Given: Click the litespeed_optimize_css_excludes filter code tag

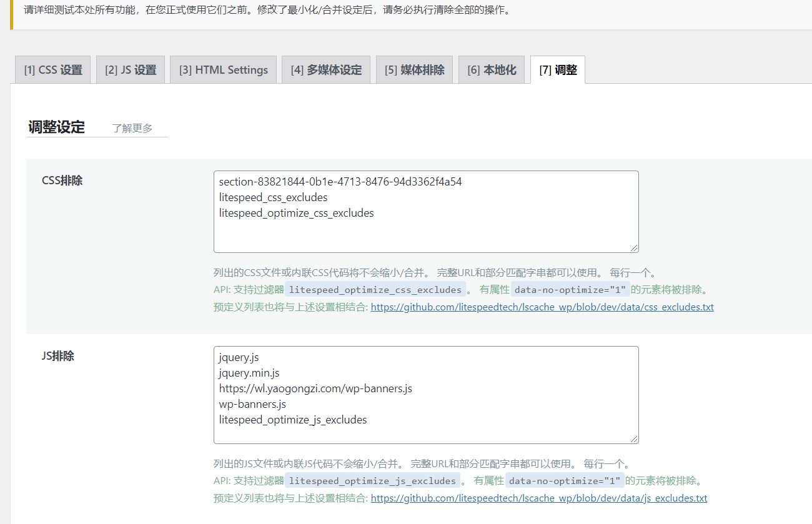Looking at the screenshot, I should tap(375, 290).
